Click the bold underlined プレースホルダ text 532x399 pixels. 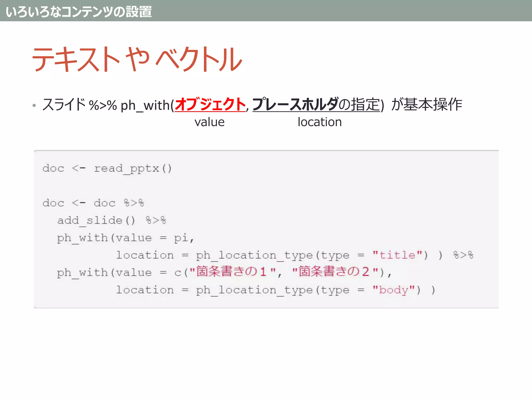click(x=295, y=104)
